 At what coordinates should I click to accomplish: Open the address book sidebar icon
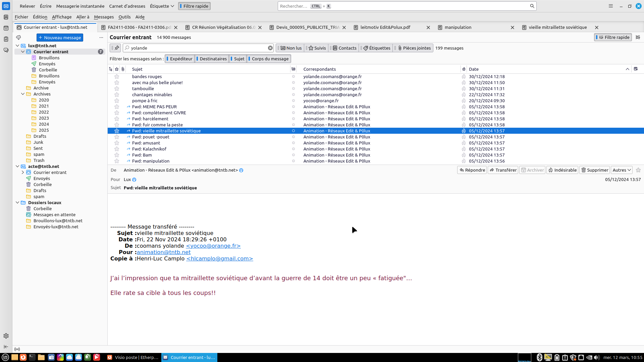click(x=6, y=17)
